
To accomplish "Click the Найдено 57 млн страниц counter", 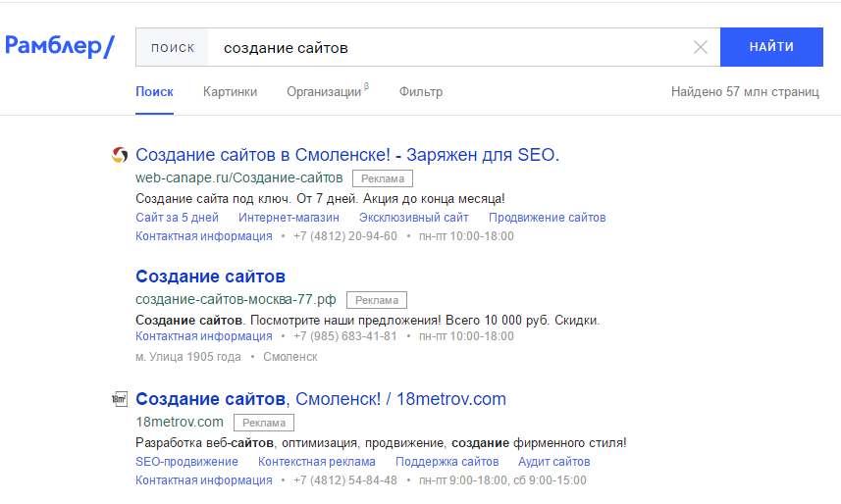I will [745, 92].
